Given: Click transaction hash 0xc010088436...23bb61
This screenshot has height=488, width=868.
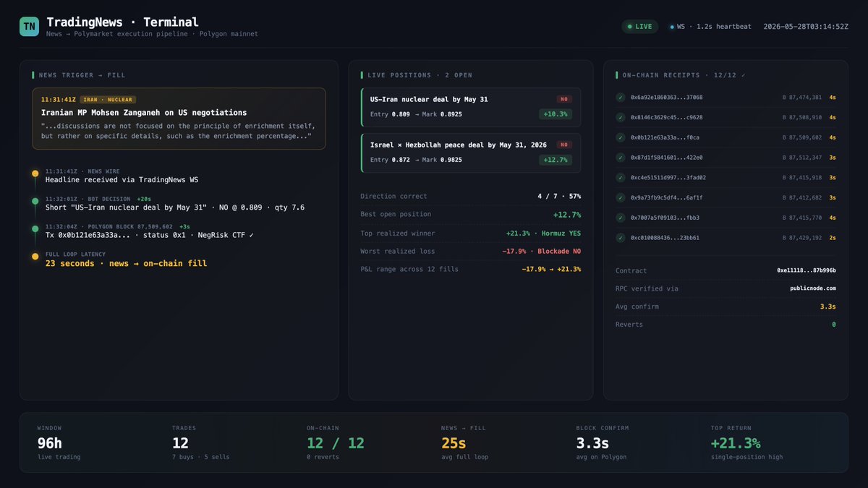Looking at the screenshot, I should coord(665,237).
